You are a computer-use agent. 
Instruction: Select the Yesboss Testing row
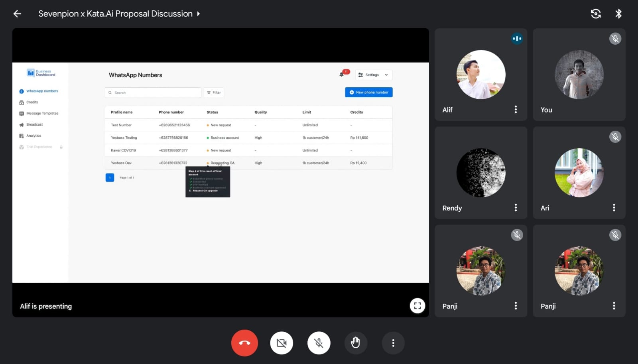click(x=249, y=138)
